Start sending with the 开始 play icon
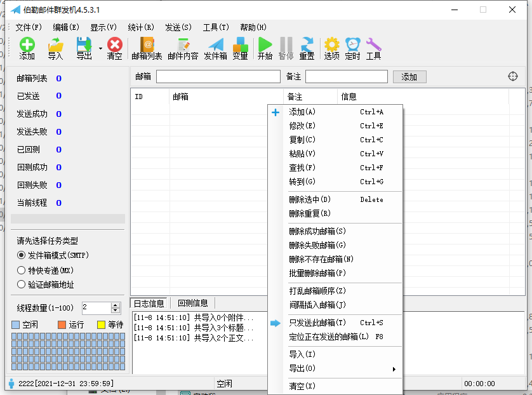The image size is (532, 395). [x=265, y=48]
